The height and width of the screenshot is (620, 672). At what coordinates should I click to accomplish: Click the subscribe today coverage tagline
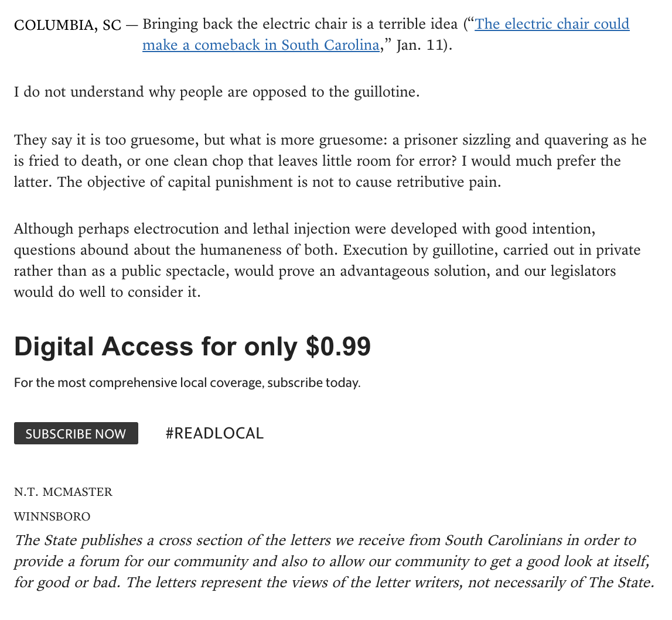[187, 383]
